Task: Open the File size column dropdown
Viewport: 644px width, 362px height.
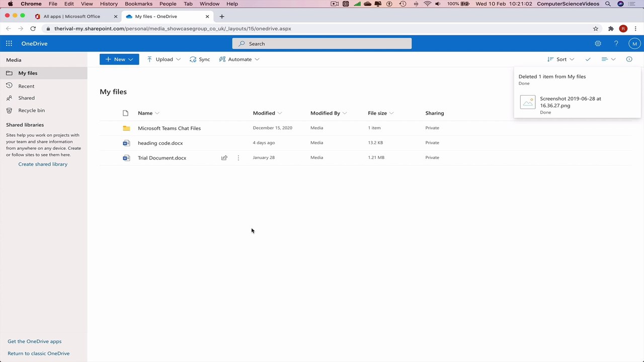Action: point(380,113)
